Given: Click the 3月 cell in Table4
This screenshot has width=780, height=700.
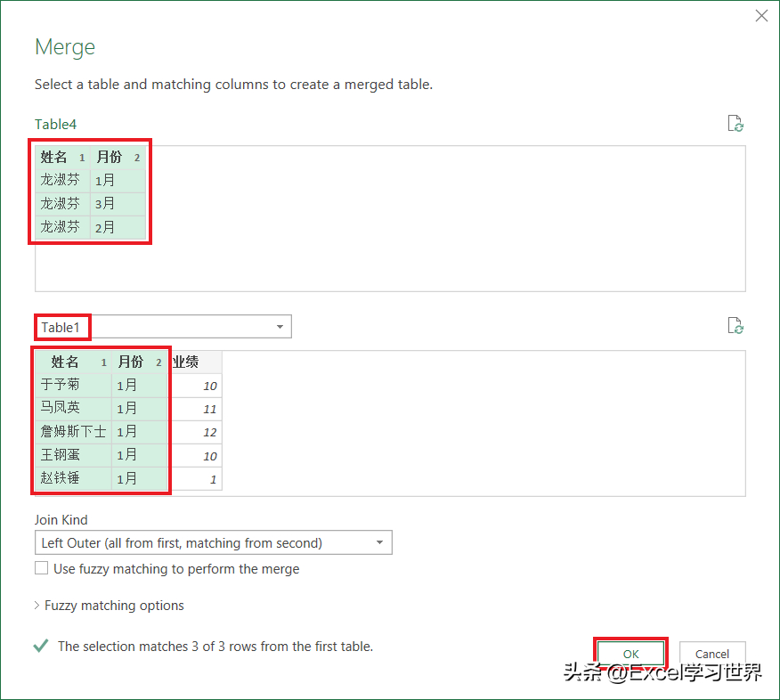Looking at the screenshot, I should click(x=118, y=203).
